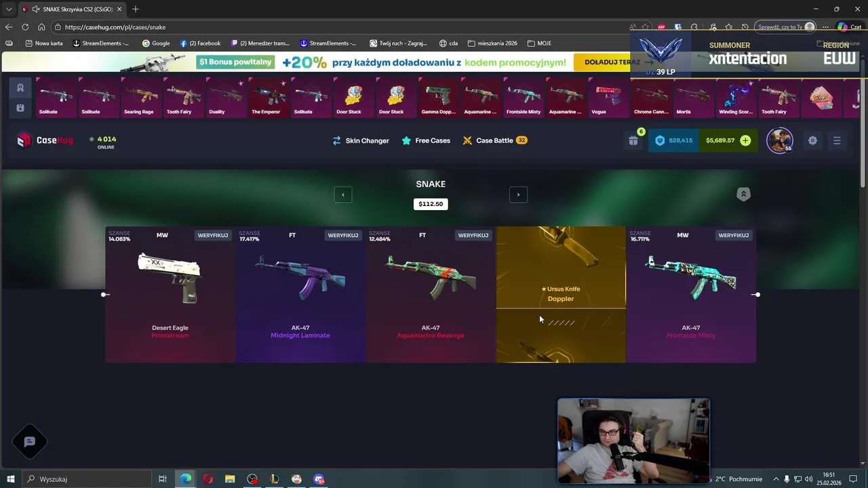Open (2) Facebook bookmark
868x488 pixels.
[x=200, y=43]
